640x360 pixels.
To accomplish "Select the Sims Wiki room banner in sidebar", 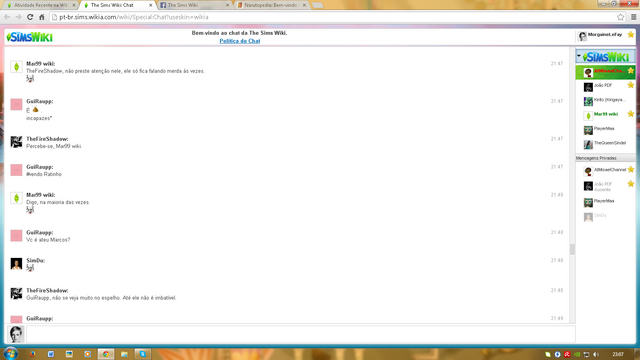I will 606,57.
